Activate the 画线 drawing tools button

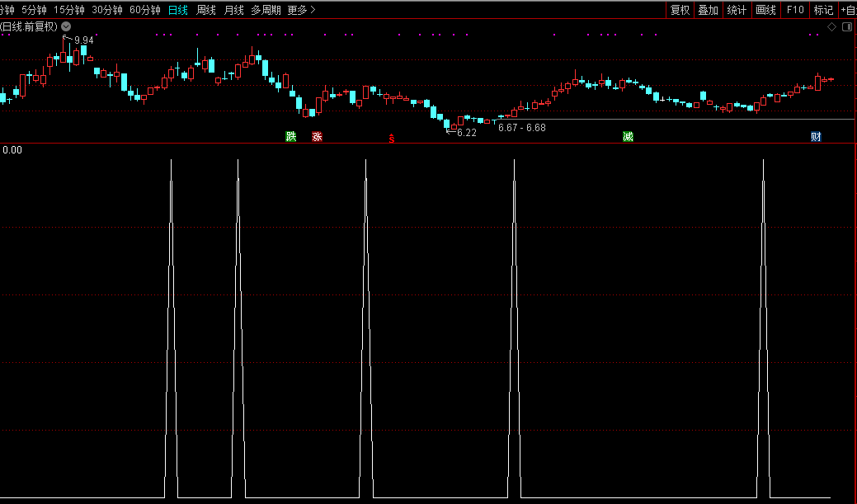click(x=766, y=10)
